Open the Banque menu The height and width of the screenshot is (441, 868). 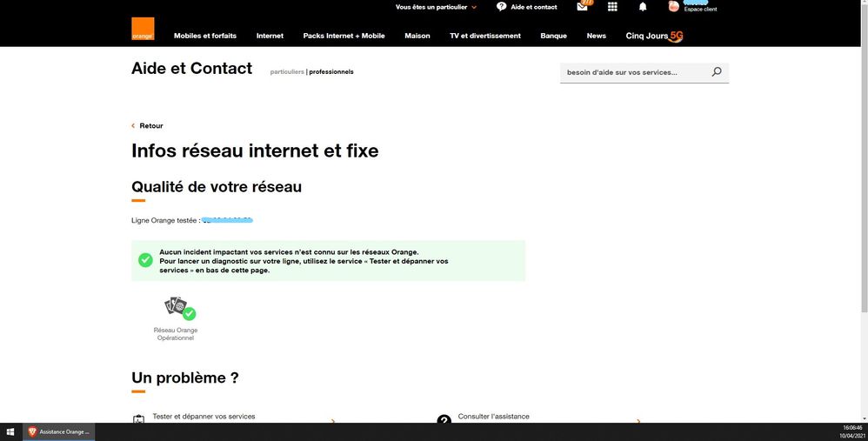point(553,36)
